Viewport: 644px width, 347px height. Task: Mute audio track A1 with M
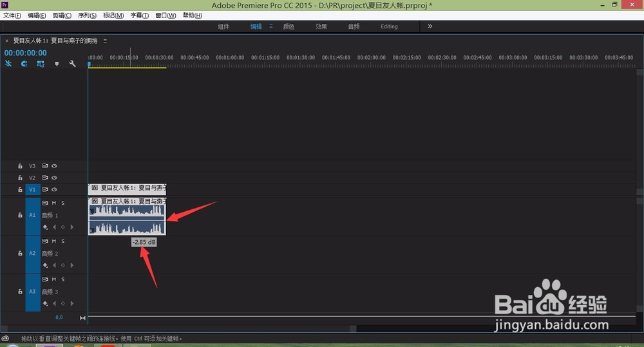54,203
